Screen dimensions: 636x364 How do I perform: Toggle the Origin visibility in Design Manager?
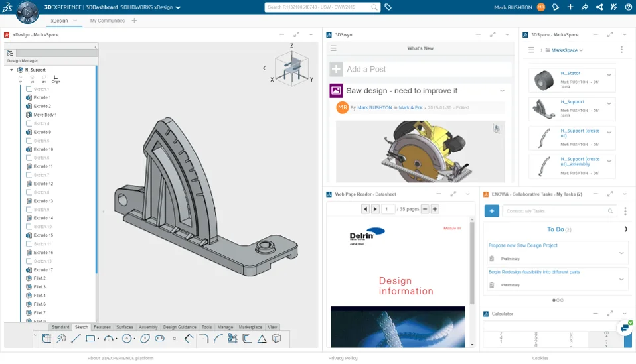tap(56, 78)
